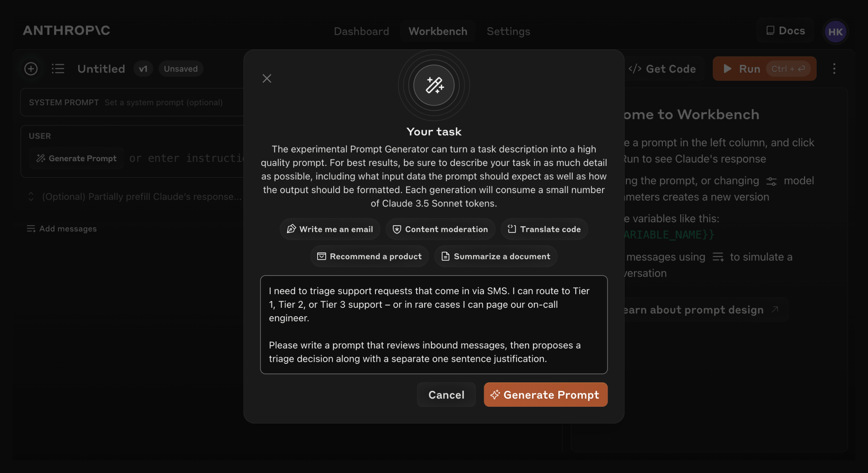The width and height of the screenshot is (868, 473).
Task: Open the HK account avatar
Action: point(835,32)
